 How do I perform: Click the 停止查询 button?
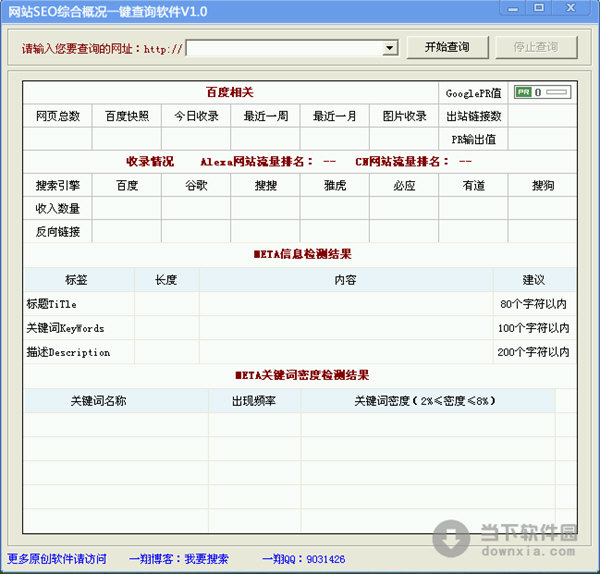click(536, 47)
